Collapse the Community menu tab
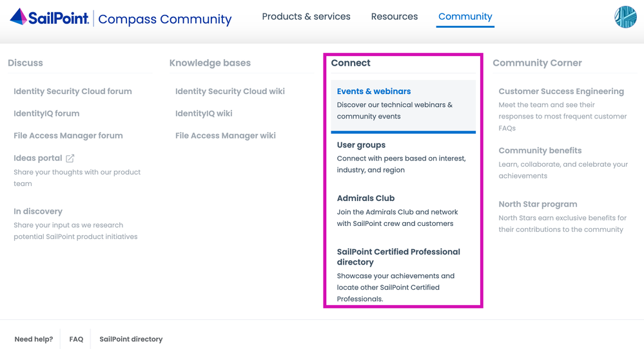Viewport: 644px width, 349px height. tap(465, 17)
